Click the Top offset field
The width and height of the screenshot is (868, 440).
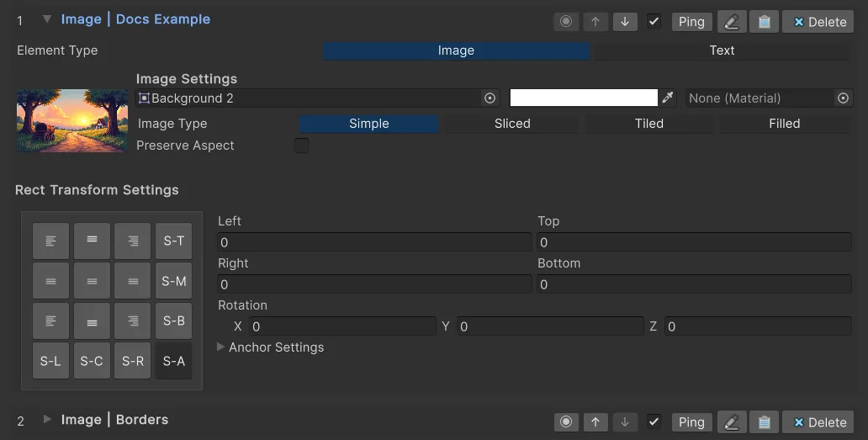click(x=694, y=241)
